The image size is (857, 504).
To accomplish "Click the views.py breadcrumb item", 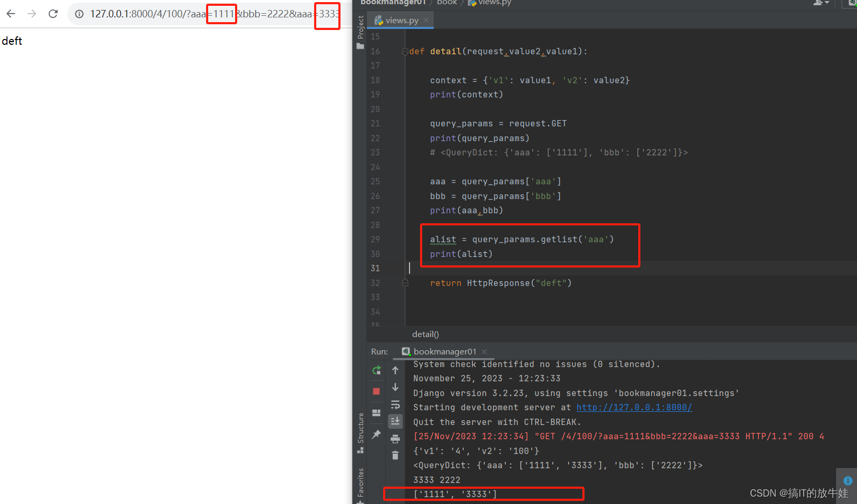I will (490, 3).
